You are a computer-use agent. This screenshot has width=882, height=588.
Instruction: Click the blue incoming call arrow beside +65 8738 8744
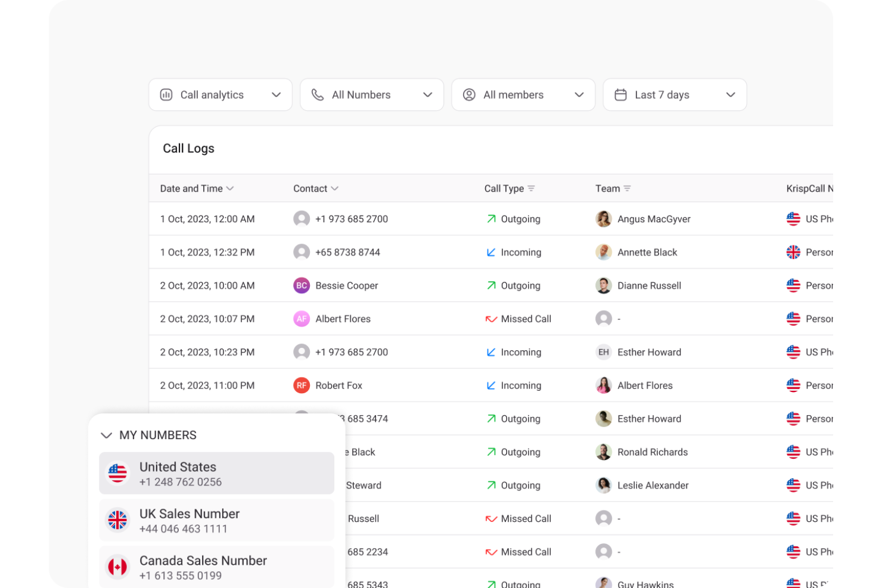pos(490,252)
